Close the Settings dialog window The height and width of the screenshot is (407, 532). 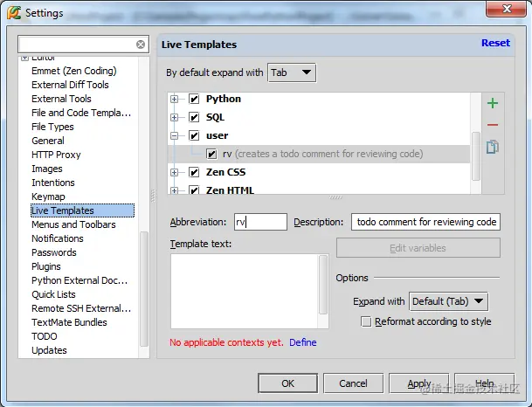507,9
